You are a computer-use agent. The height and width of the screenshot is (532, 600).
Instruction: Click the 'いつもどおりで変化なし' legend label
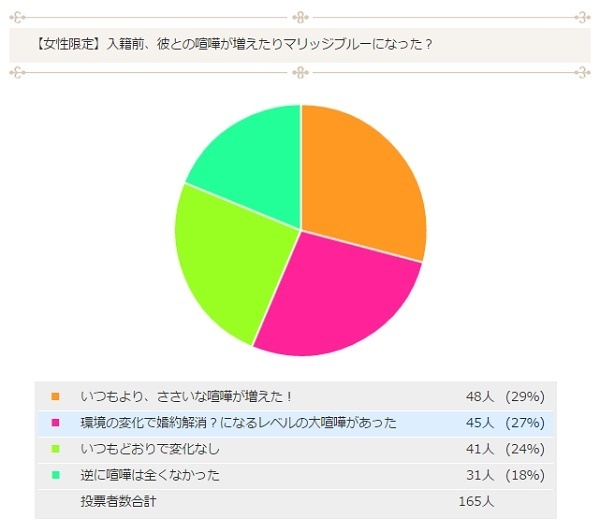tap(148, 449)
